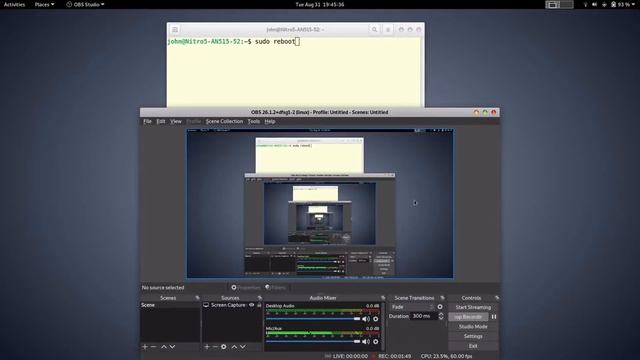Click CPU usage in status bar
This screenshot has height=360, width=640.
tap(447, 356)
